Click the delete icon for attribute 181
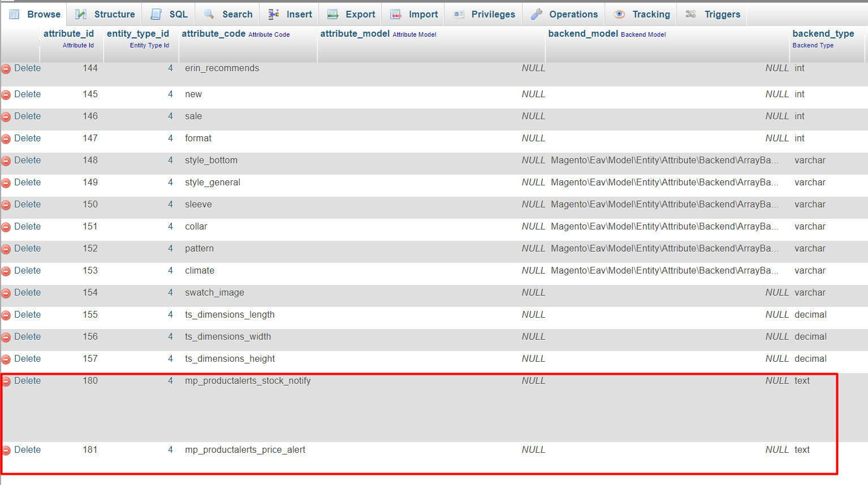The width and height of the screenshot is (868, 485). coord(6,451)
